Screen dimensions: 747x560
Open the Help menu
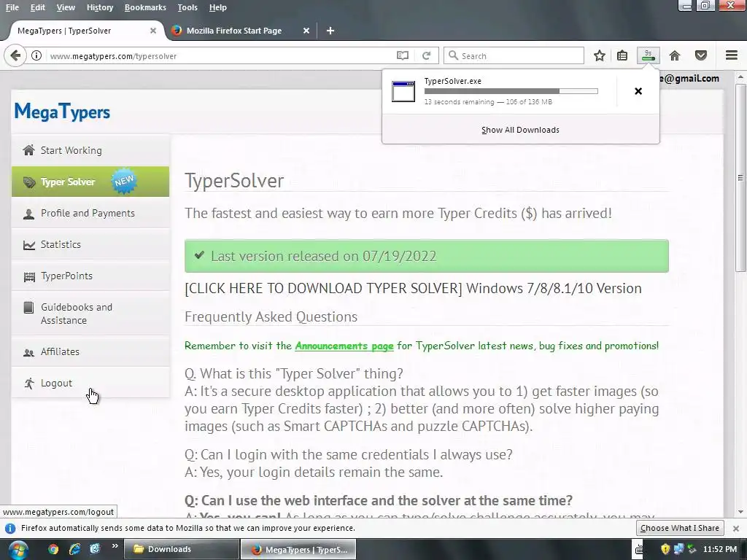pyautogui.click(x=217, y=7)
